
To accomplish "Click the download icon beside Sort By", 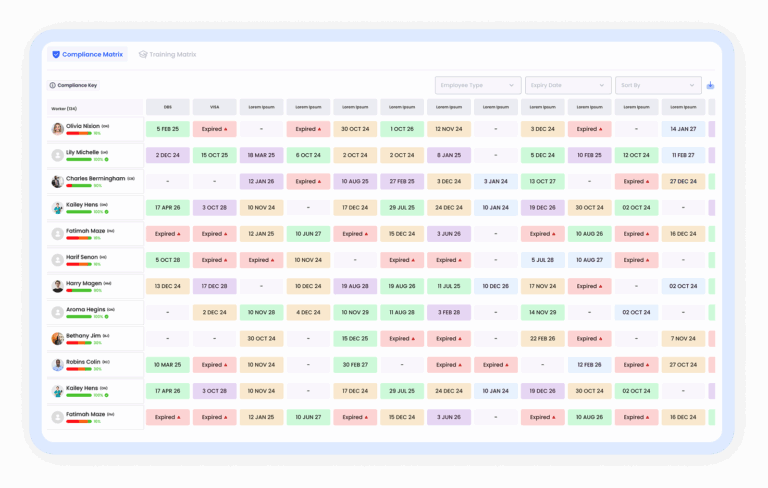I will [x=710, y=86].
